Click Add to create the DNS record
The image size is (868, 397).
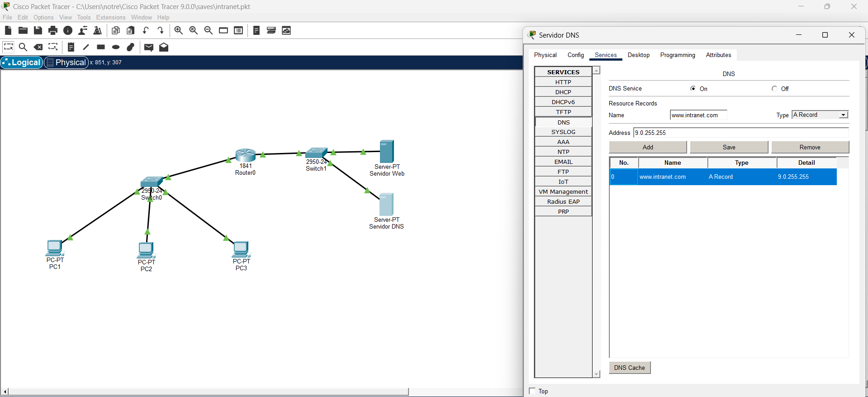coord(648,147)
